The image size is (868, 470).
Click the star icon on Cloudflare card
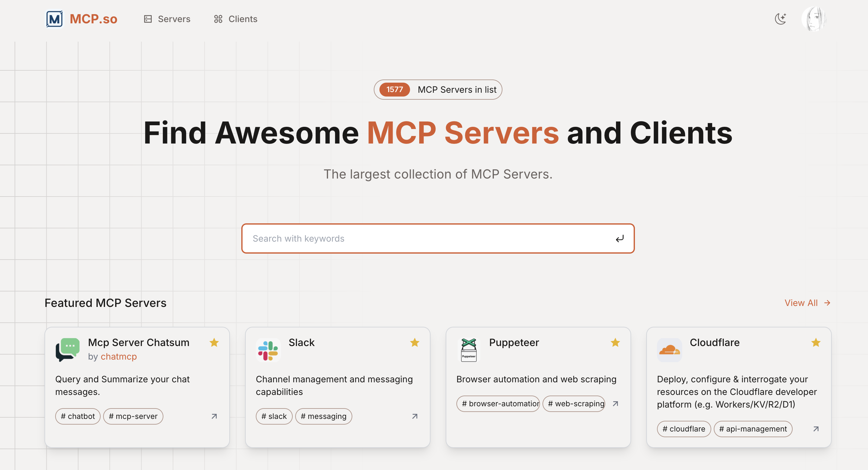click(815, 343)
